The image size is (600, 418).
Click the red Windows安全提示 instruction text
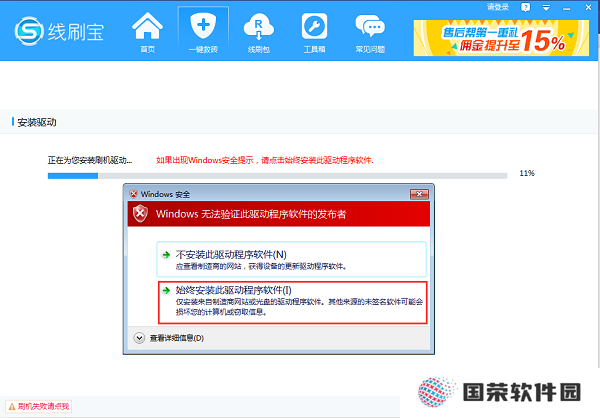tap(265, 160)
